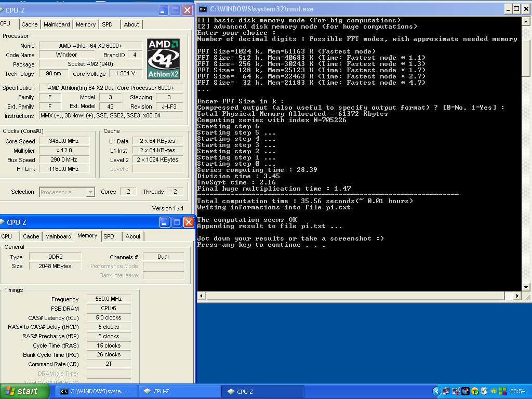The height and width of the screenshot is (399, 532).
Task: Click the cmd.exe horizontal scrollbar left arrow
Action: pos(201,296)
